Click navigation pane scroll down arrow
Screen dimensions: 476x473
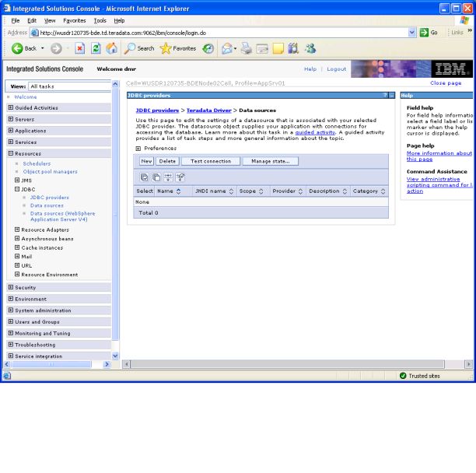(115, 356)
